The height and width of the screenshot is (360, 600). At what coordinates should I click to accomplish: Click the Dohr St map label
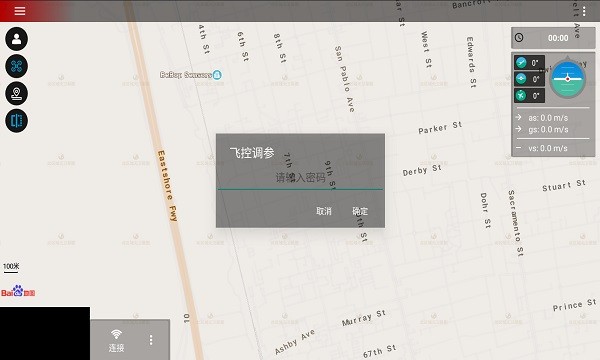click(x=485, y=211)
